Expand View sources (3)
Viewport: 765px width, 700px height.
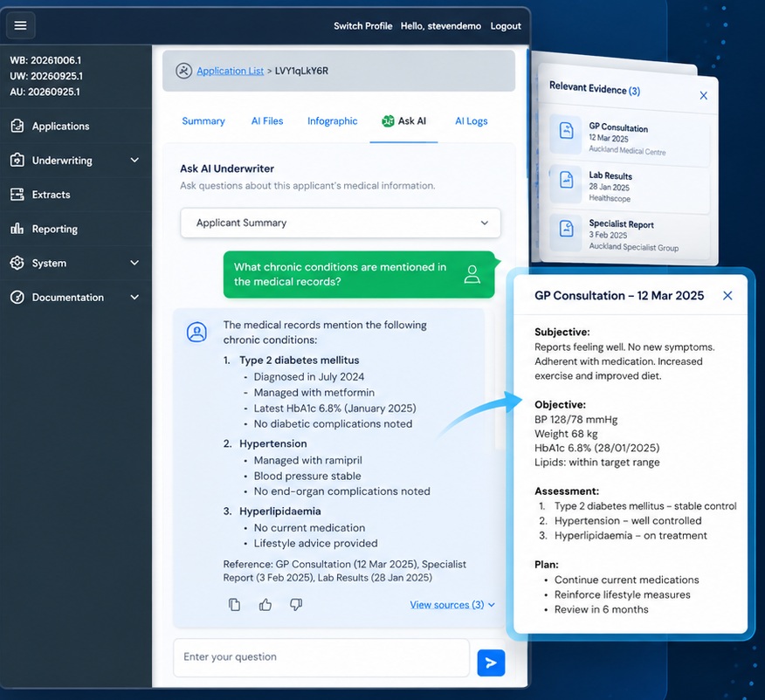coord(452,605)
